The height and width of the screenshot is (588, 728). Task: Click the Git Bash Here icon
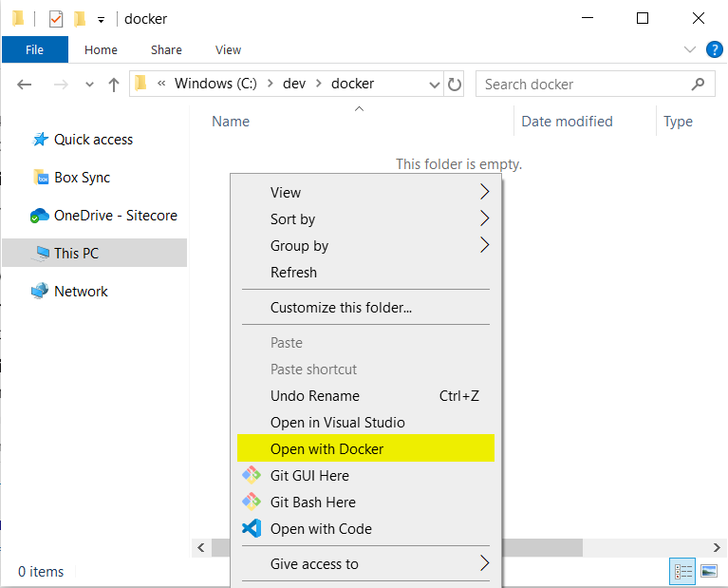click(251, 502)
